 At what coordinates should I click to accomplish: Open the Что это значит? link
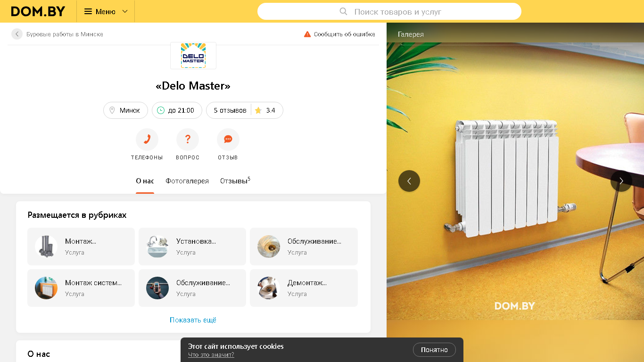211,355
